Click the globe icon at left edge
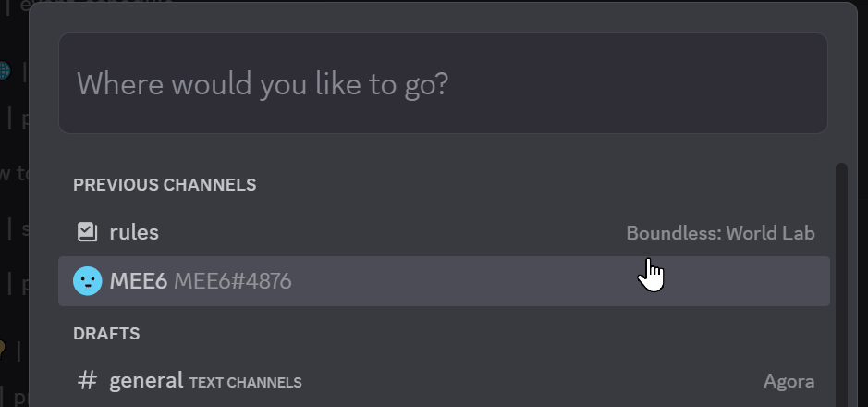868x407 pixels. [5, 71]
